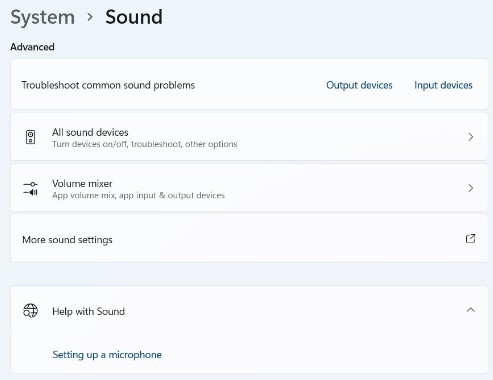Click the Advanced section heading
This screenshot has width=493, height=380.
(32, 47)
